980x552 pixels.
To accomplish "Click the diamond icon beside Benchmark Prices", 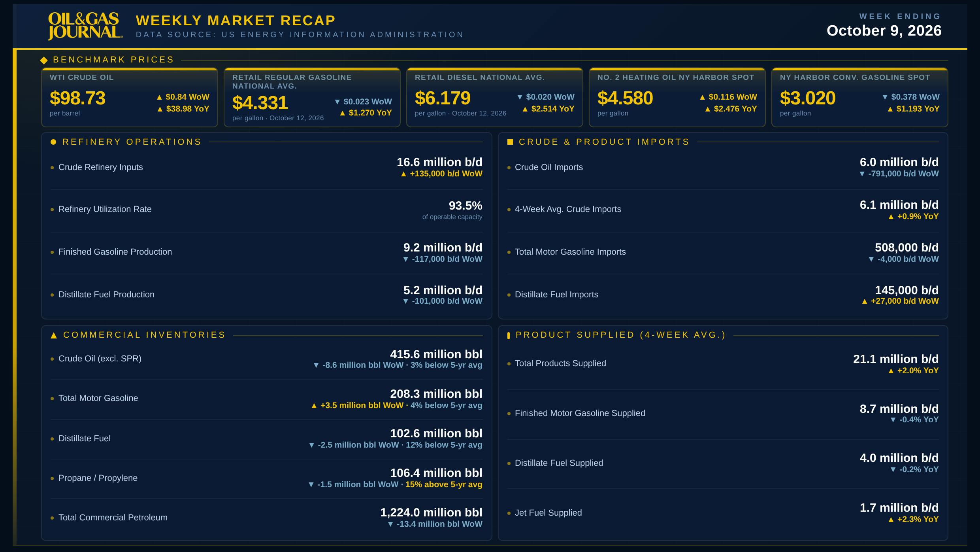I will point(44,60).
